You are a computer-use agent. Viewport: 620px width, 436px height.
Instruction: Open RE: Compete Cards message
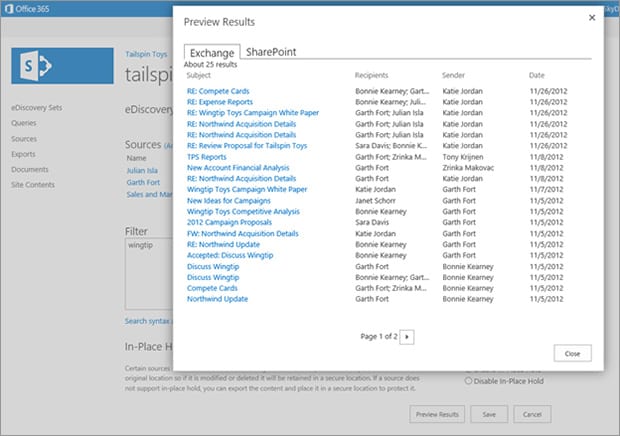coord(218,91)
